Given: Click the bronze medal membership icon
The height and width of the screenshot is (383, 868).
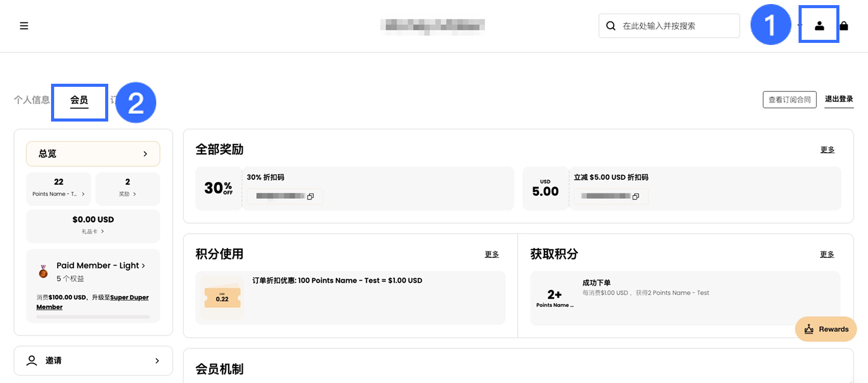Looking at the screenshot, I should (43, 271).
